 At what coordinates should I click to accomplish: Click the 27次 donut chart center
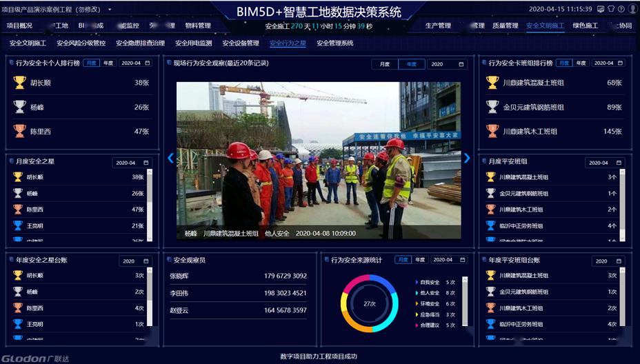click(x=370, y=303)
